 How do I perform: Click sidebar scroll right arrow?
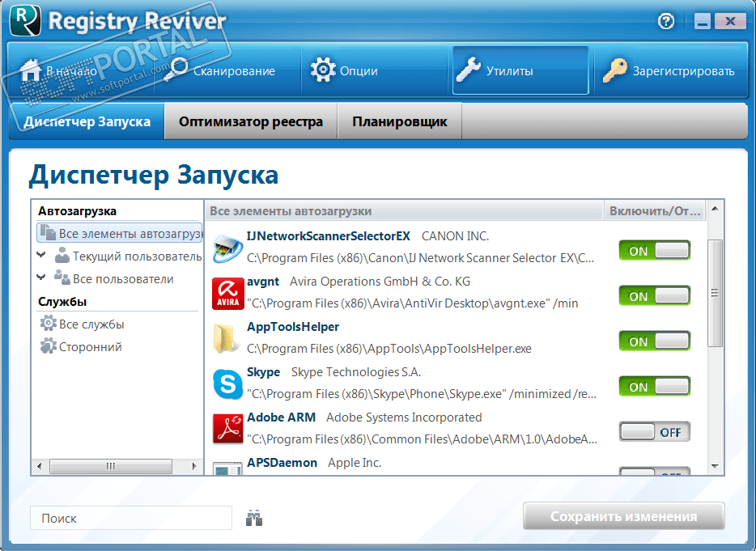(x=194, y=466)
